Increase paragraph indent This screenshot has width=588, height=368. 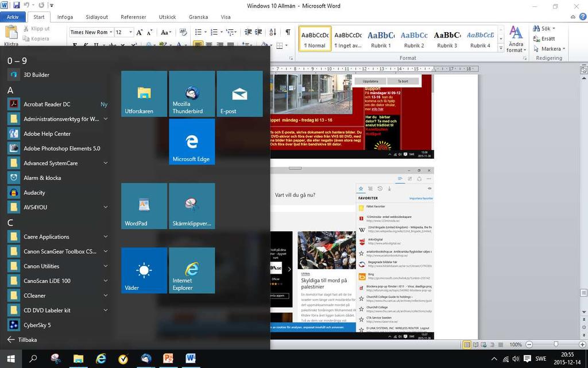click(x=258, y=32)
